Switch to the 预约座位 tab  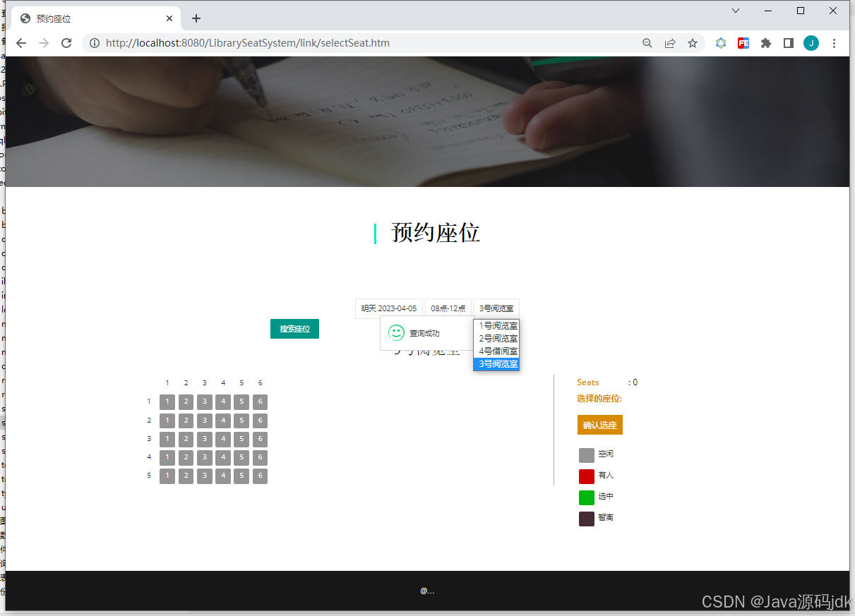(x=97, y=18)
